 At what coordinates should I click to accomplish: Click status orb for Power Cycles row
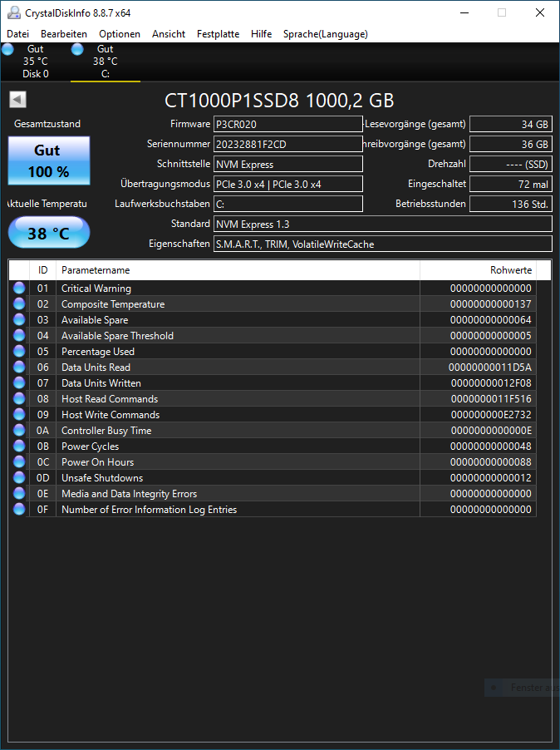click(19, 446)
